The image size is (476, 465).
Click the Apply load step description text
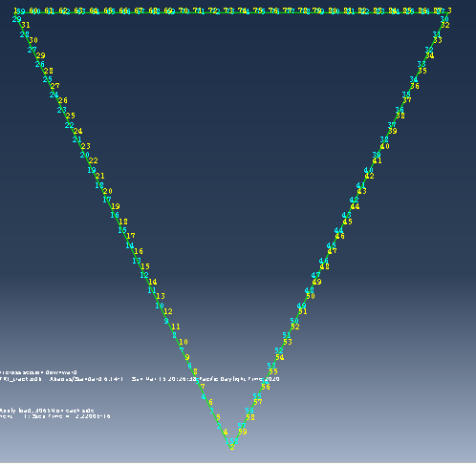(47, 411)
